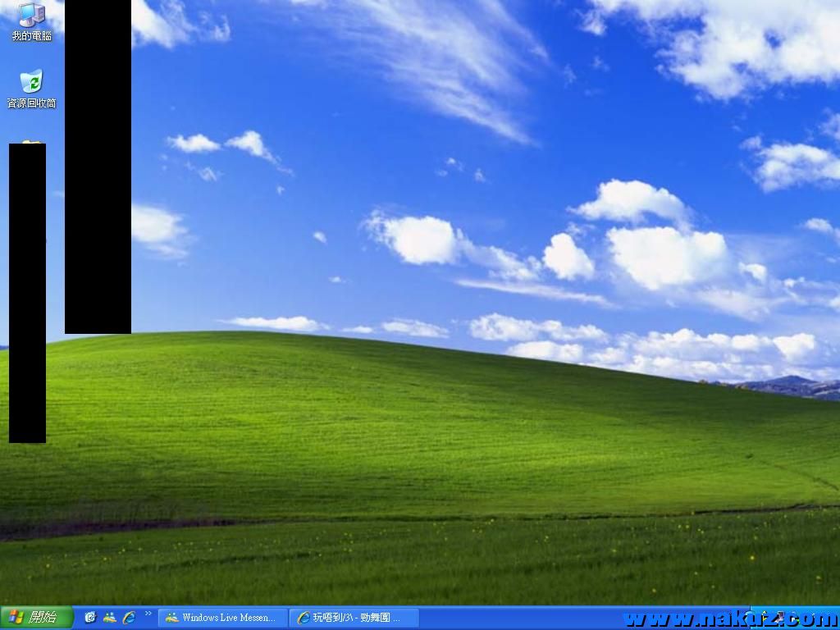Switch to the 玩唔到 勁舞團 browser window
Screen dimensions: 840x630
coord(354,618)
